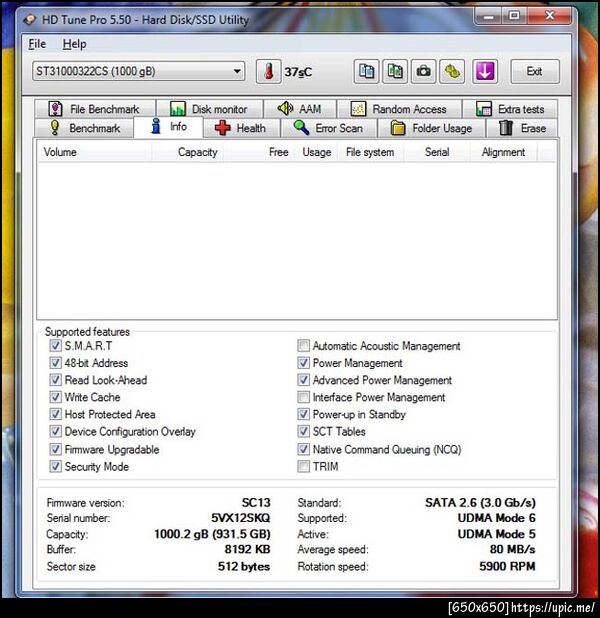Close the HD Tune Pro window
Viewport: 600px width, 618px height.
click(550, 16)
